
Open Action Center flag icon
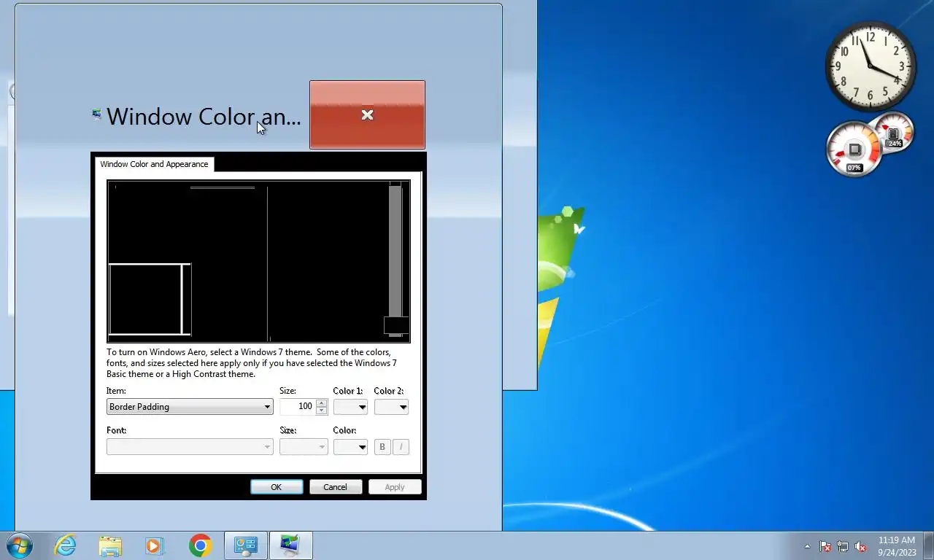pos(825,546)
